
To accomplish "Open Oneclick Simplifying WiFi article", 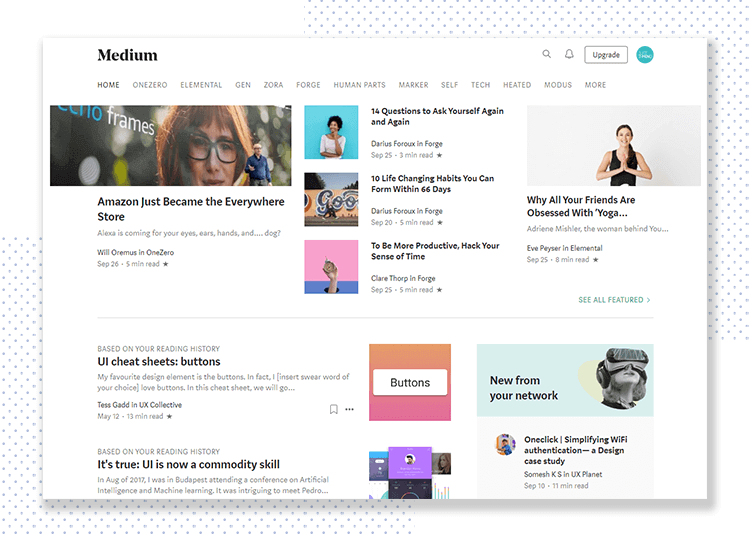I will [575, 450].
